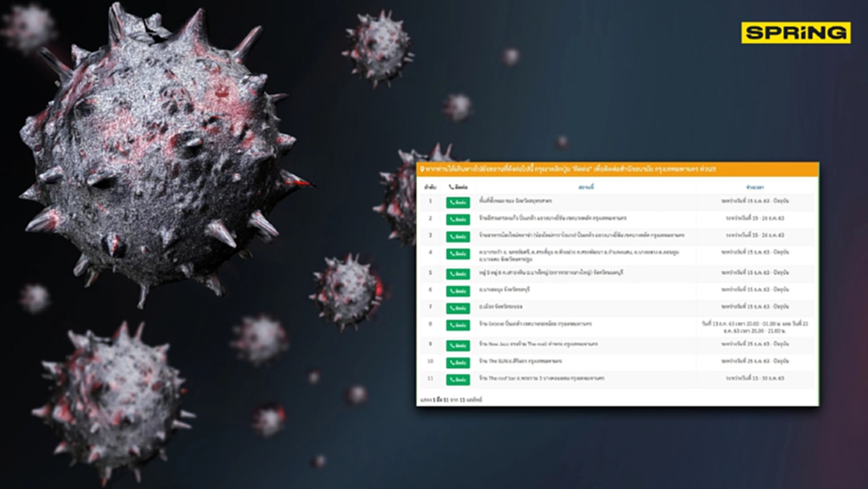This screenshot has width=868, height=489.
Task: Click contact button for The SUN row
Action: point(458,362)
